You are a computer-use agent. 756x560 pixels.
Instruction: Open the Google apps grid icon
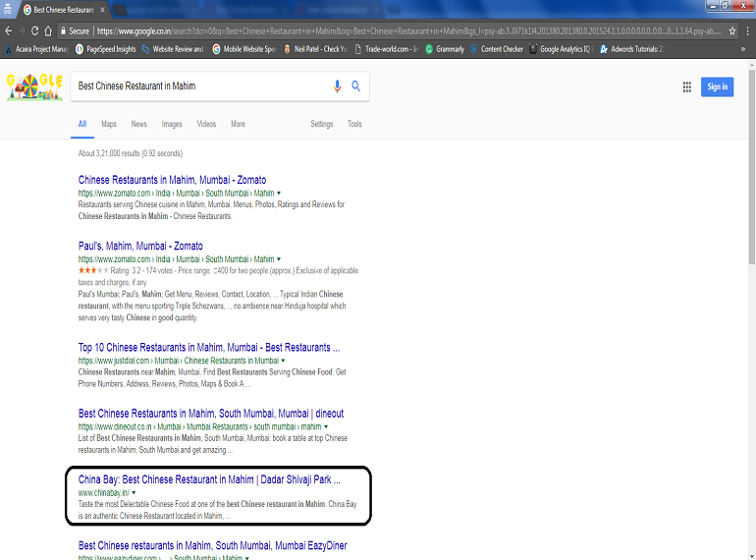coord(687,86)
